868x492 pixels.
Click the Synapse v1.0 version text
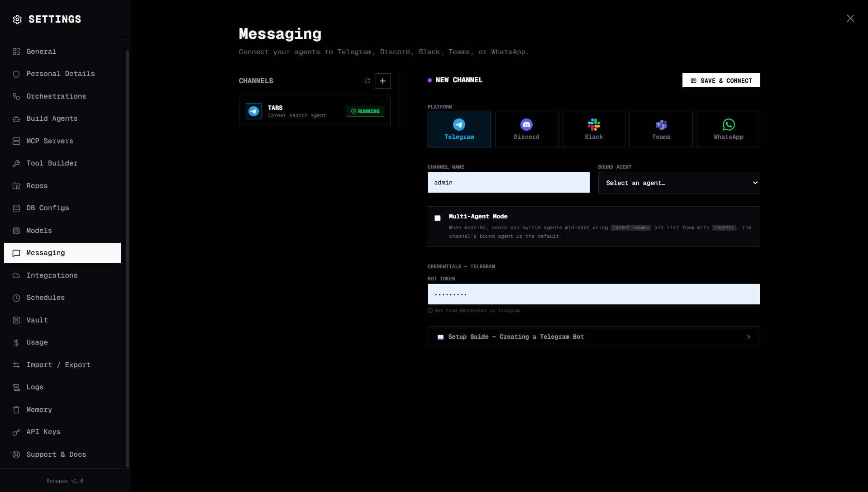65,481
